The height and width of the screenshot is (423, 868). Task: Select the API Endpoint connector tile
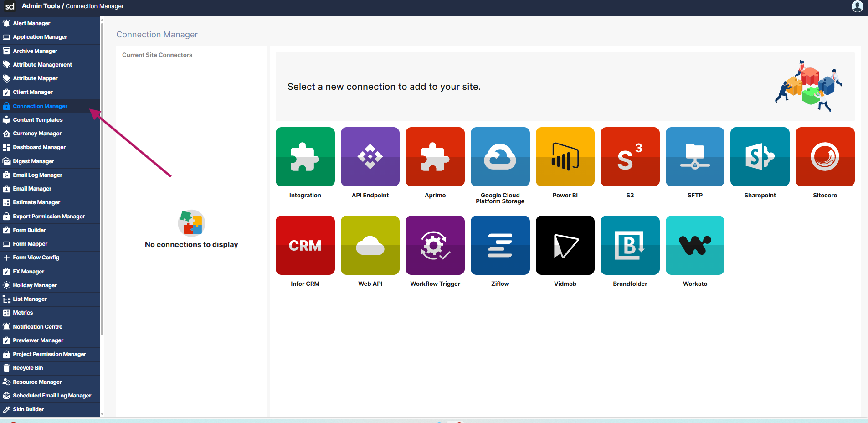tap(370, 157)
